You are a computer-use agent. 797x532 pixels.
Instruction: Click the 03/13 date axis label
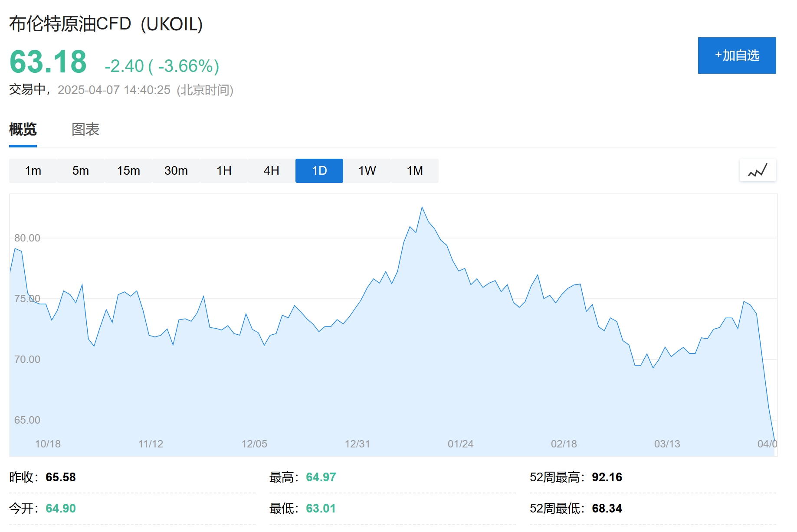click(667, 444)
